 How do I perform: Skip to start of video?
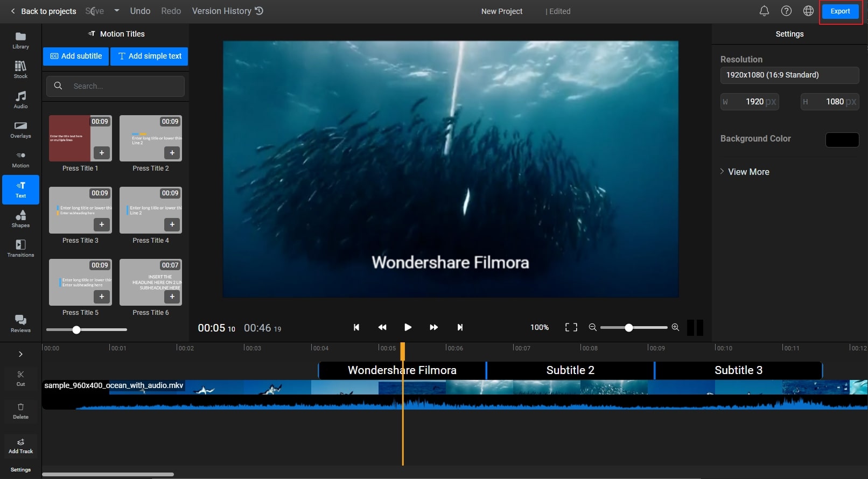click(356, 327)
